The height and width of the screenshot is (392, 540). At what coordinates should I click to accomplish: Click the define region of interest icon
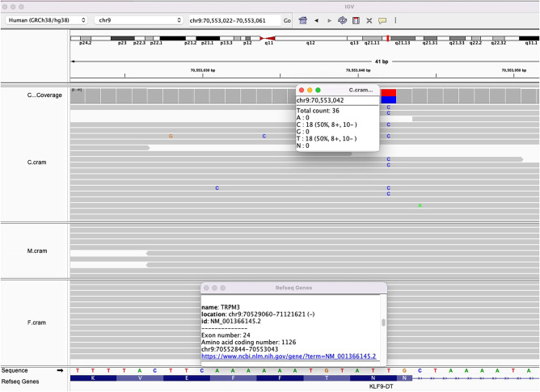(x=356, y=19)
